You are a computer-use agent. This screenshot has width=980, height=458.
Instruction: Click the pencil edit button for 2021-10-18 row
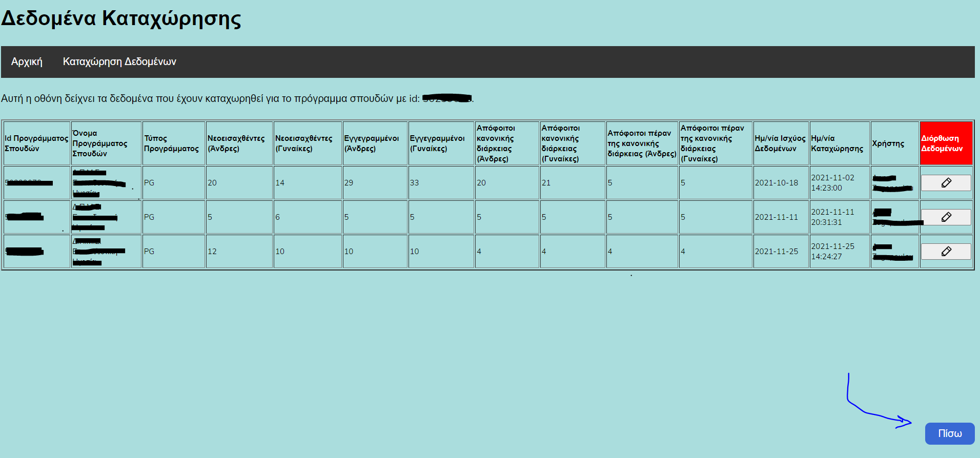point(946,183)
